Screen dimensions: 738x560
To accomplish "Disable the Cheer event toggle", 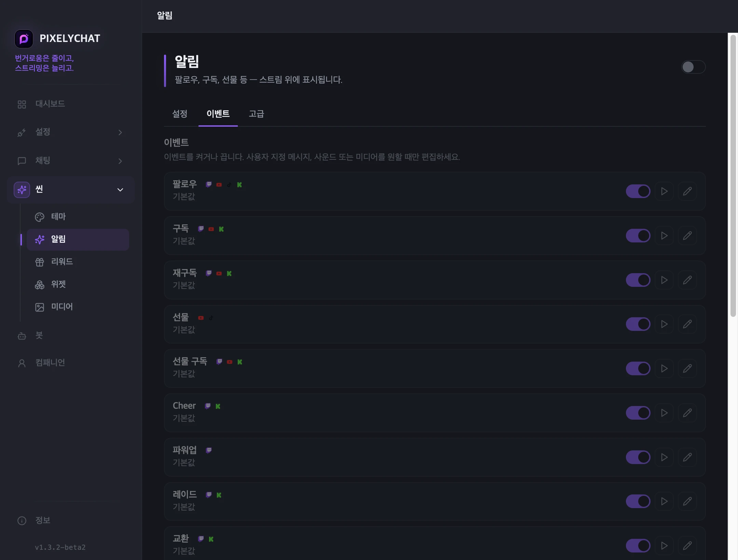I will click(x=638, y=413).
